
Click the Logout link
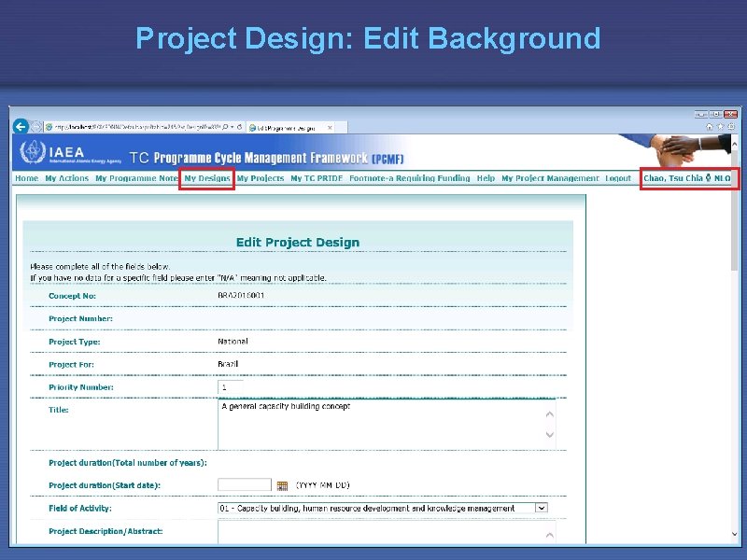[x=617, y=178]
